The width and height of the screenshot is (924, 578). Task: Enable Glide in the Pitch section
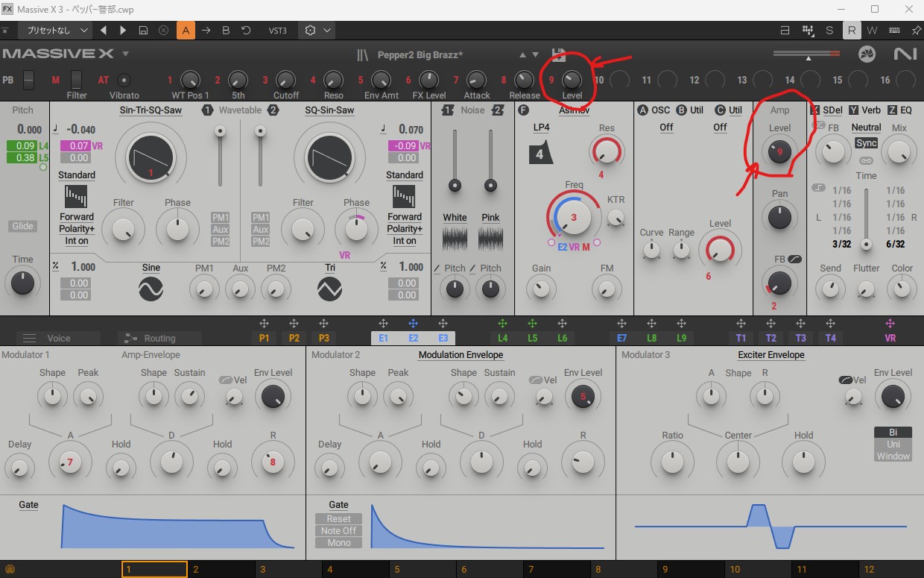pos(22,227)
